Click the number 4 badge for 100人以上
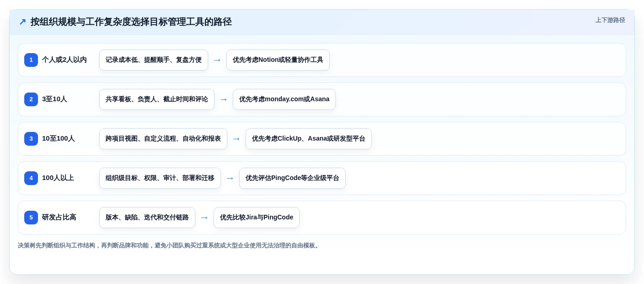644x284 pixels. tap(31, 178)
